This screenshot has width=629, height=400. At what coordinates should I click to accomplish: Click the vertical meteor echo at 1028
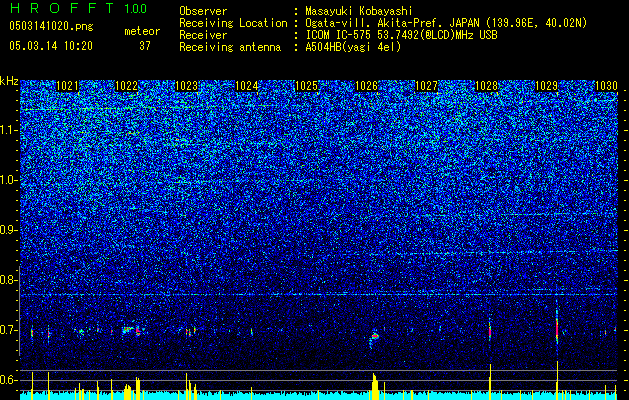(490, 332)
